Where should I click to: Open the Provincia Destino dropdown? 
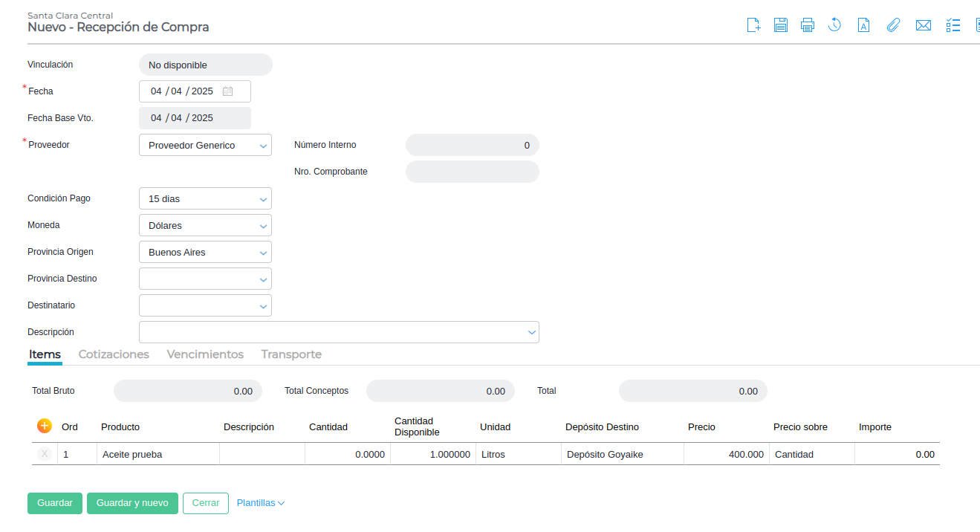[x=264, y=279]
